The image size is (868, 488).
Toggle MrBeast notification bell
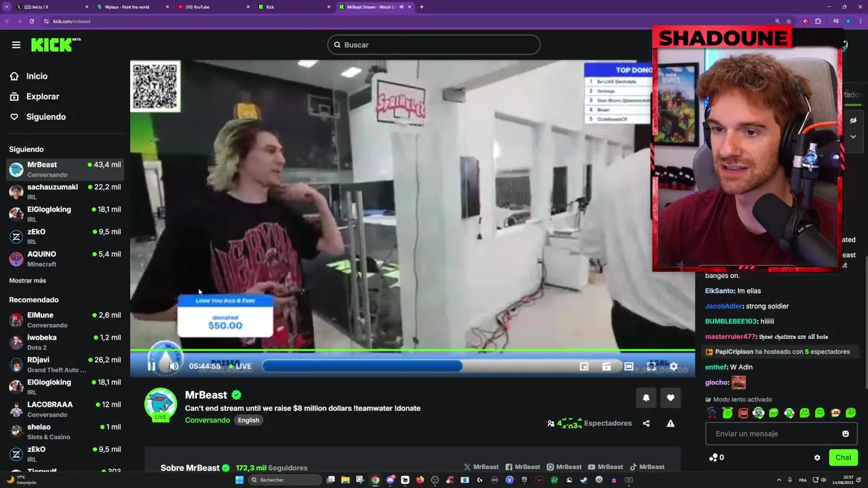(646, 398)
